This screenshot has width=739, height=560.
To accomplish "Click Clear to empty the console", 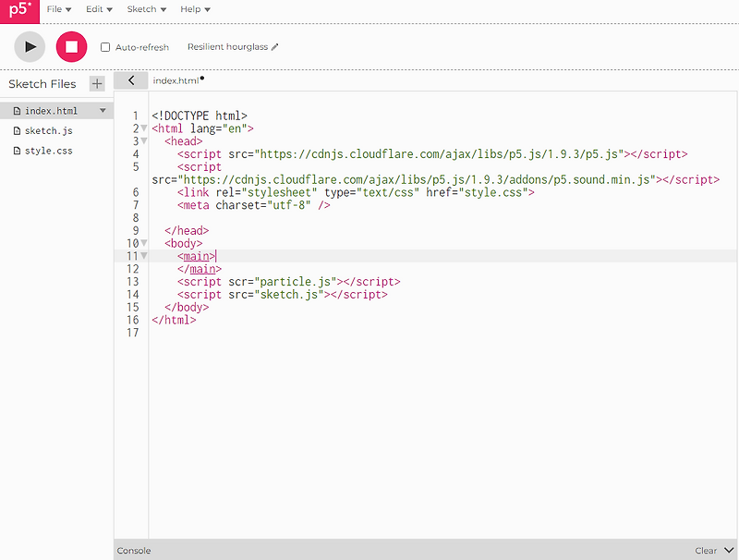I will 706,550.
